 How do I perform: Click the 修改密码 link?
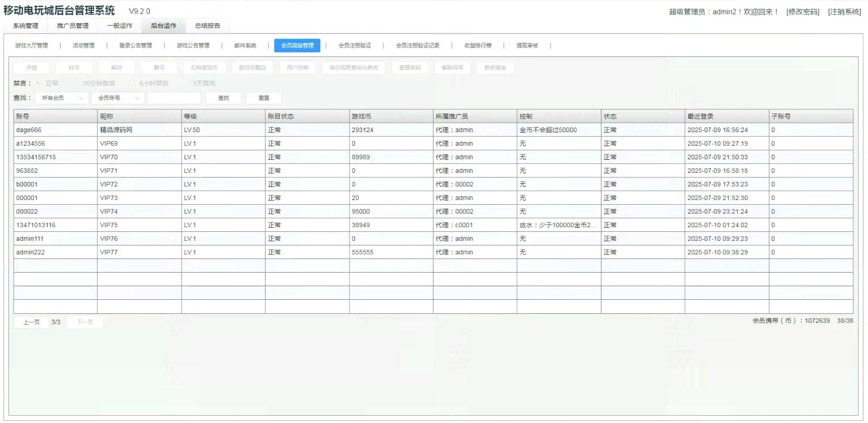tap(803, 11)
